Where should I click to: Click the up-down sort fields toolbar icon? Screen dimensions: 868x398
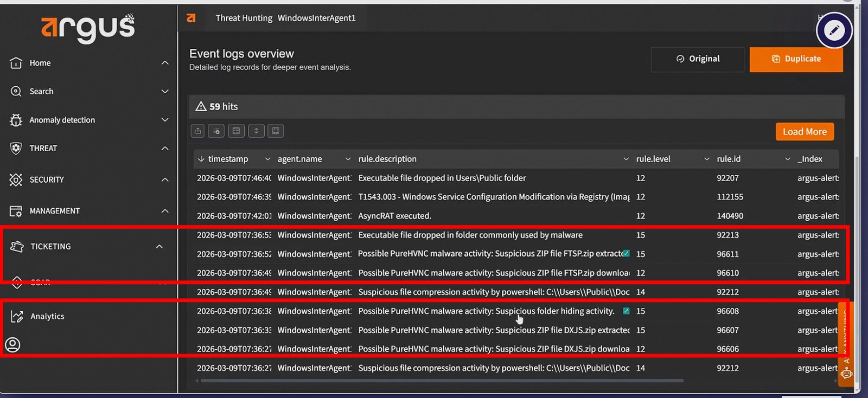pyautogui.click(x=256, y=131)
